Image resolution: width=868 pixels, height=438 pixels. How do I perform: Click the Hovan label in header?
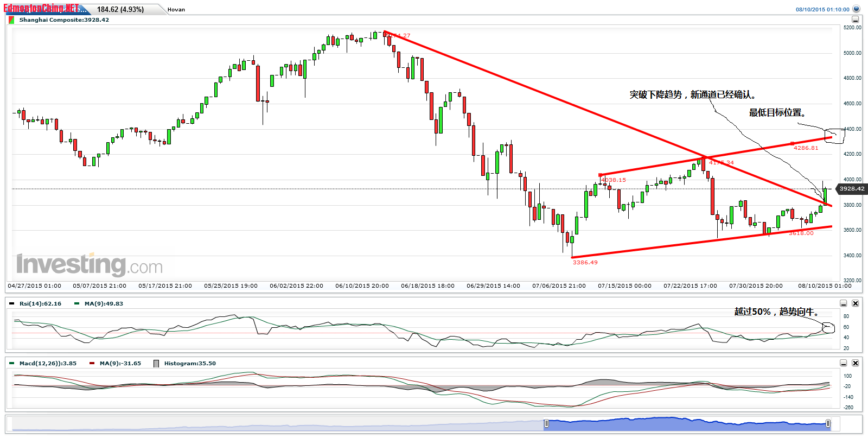click(176, 9)
